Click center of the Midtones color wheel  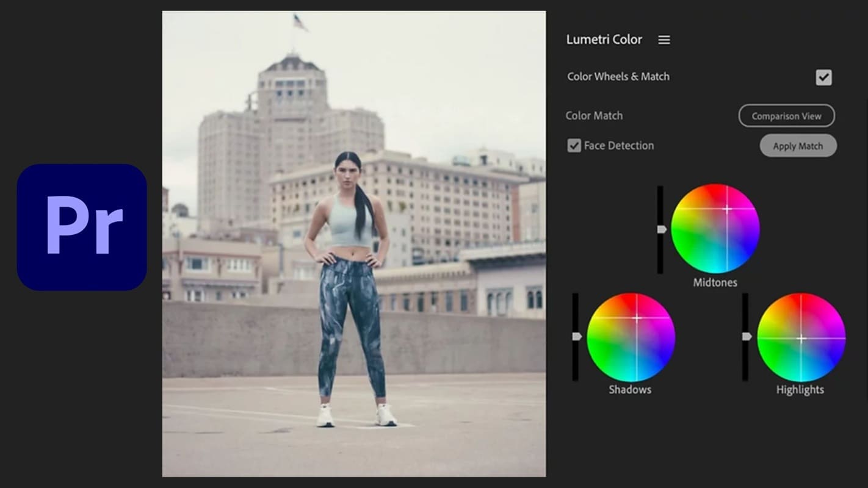(x=715, y=230)
